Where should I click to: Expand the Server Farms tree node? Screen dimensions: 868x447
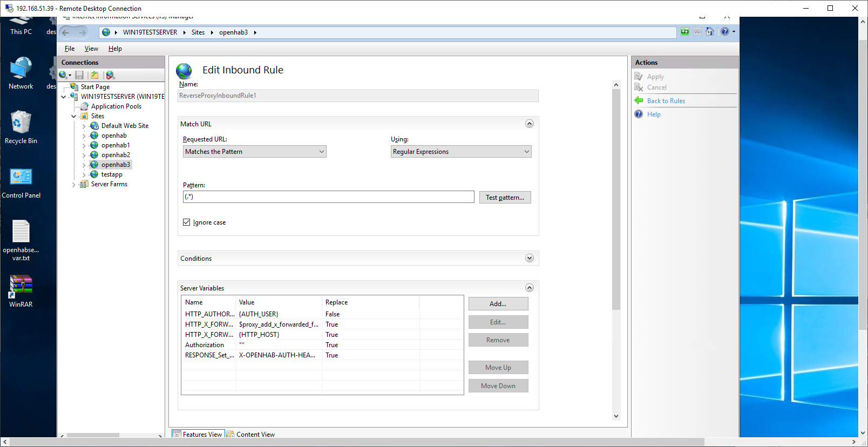(x=74, y=185)
